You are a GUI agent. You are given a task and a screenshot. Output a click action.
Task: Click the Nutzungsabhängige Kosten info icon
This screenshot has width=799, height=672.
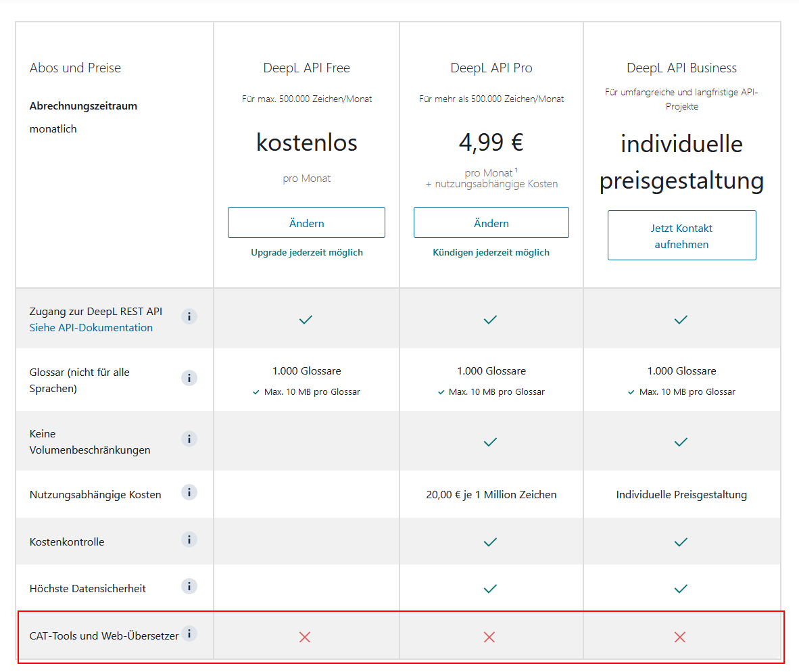(189, 493)
